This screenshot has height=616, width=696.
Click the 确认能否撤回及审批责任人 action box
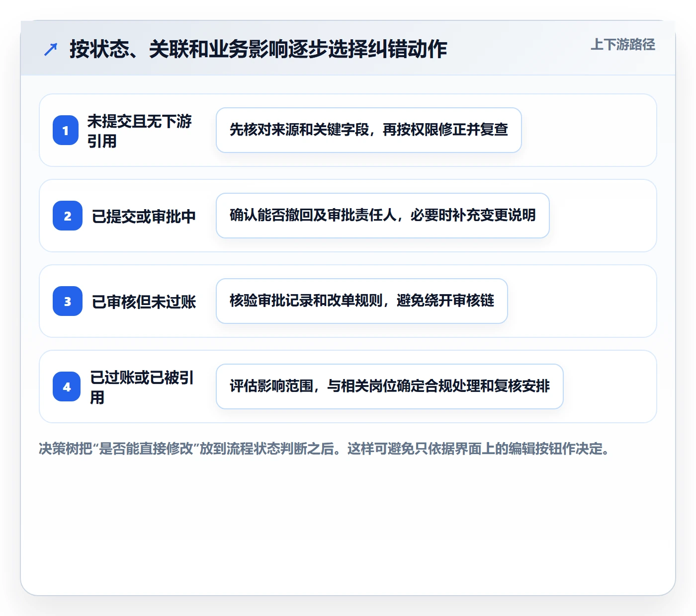click(383, 216)
